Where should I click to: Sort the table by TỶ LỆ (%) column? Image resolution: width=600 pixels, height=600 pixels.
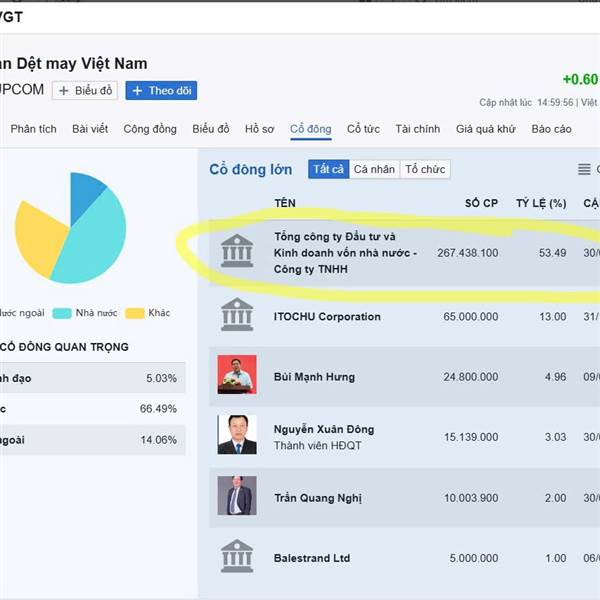[x=541, y=203]
